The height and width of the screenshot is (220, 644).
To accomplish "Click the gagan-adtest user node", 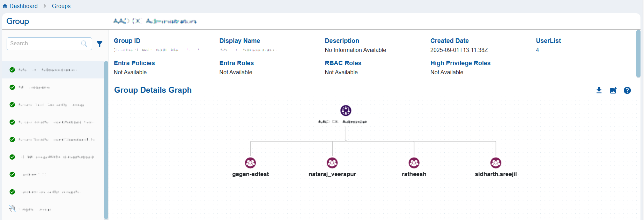I will click(250, 163).
